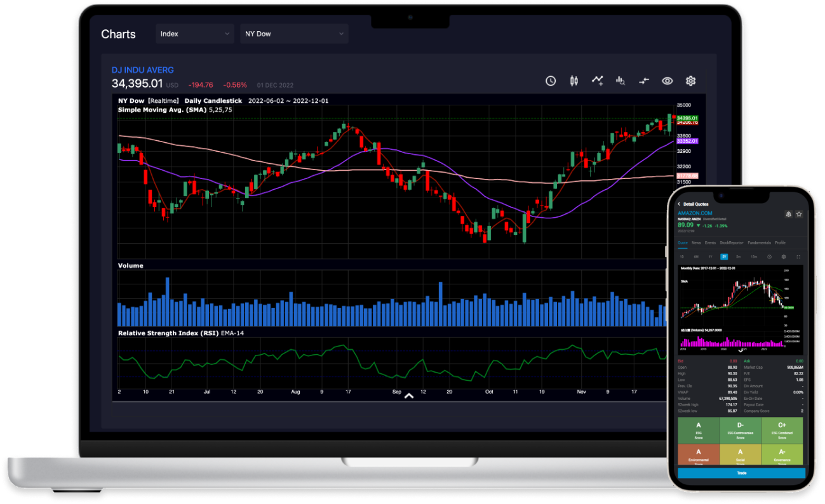825x504 pixels.
Task: Click the compare arrows icon in chart toolbar
Action: [x=644, y=81]
